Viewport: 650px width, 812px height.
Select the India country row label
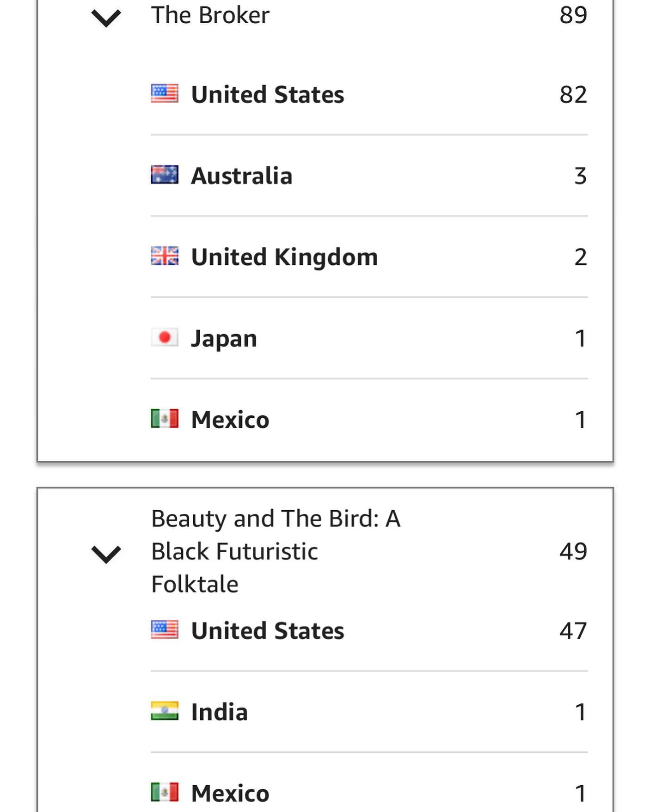[x=220, y=712]
